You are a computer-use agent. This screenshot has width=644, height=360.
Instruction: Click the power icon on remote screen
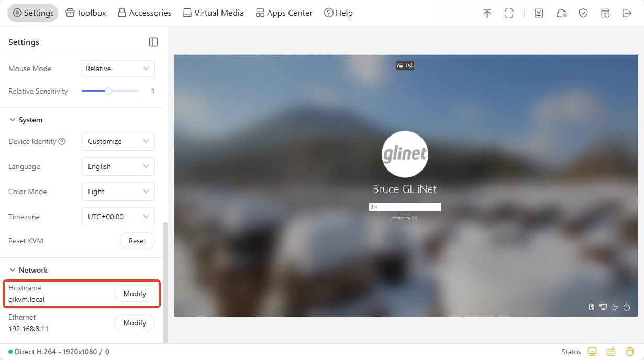[627, 307]
